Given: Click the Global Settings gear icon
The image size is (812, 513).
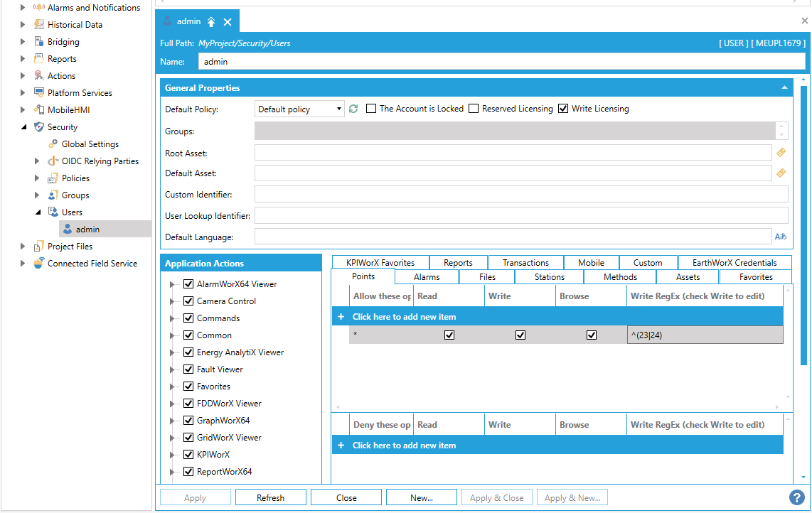Looking at the screenshot, I should (53, 144).
